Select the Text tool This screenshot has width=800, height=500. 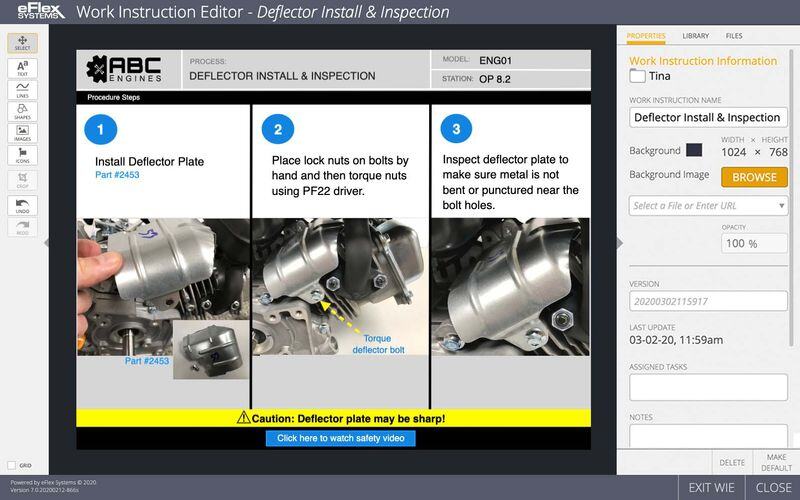coord(22,68)
